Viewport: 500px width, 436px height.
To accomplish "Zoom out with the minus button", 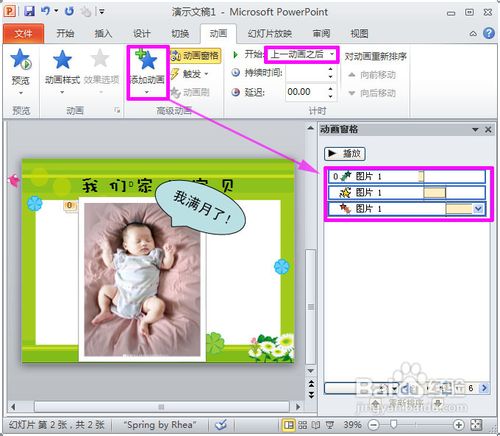I will coord(374,425).
